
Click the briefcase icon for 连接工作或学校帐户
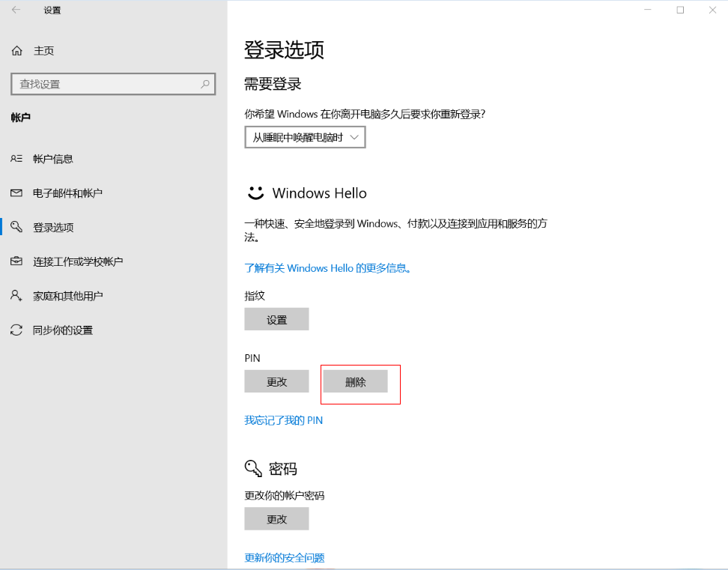16,261
